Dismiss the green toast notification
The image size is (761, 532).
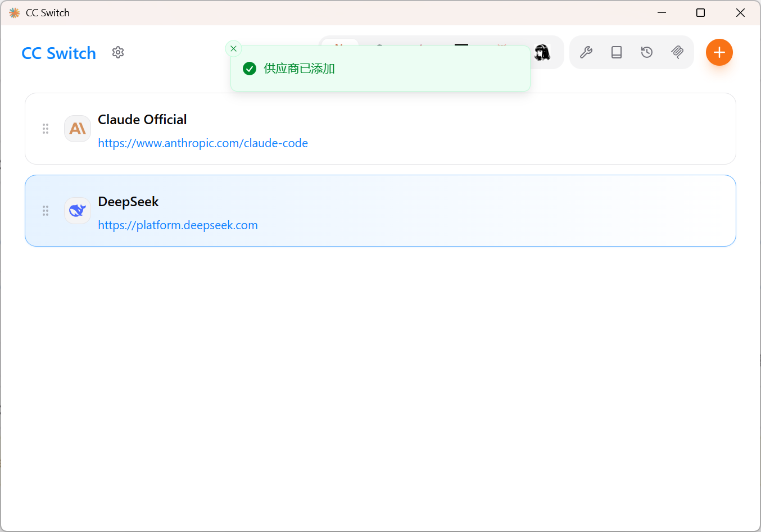pyautogui.click(x=233, y=49)
